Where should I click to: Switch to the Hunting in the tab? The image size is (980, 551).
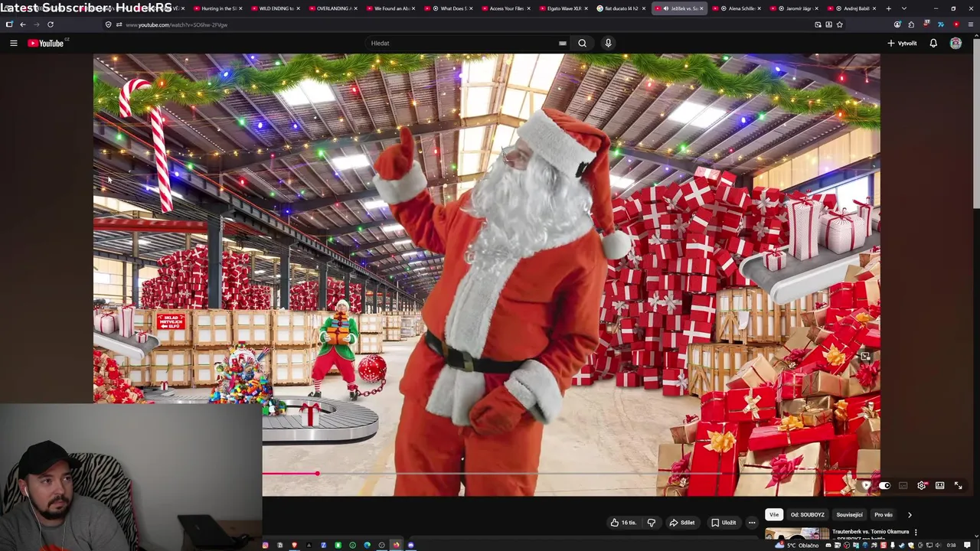coord(218,8)
